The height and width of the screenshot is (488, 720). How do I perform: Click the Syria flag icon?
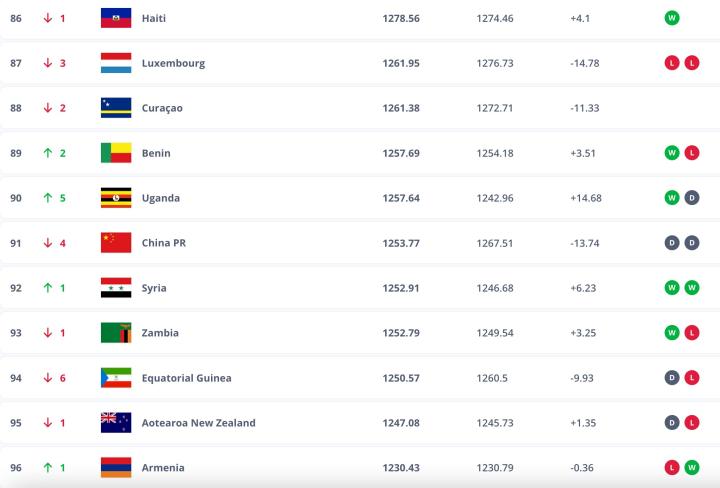click(x=116, y=288)
